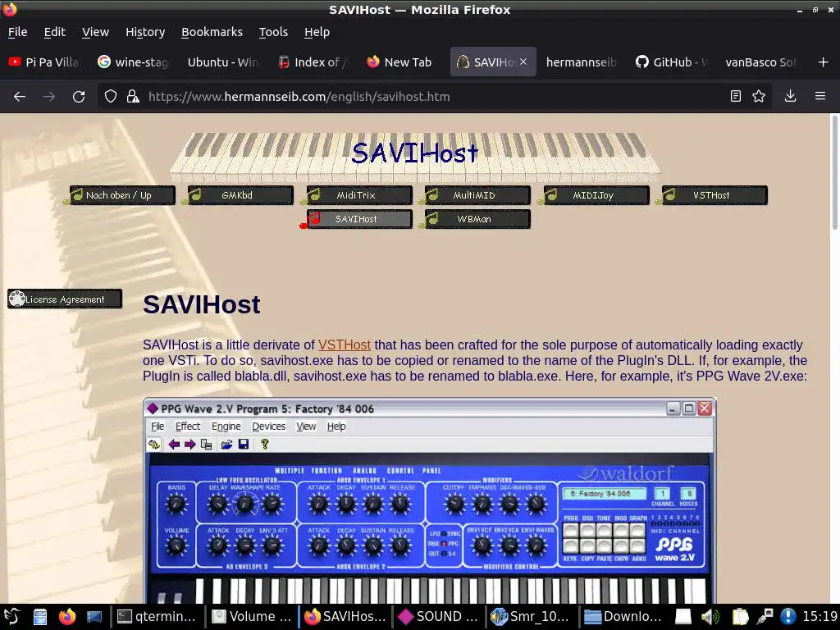
Task: Open the taskbar start menu icon
Action: point(11,617)
